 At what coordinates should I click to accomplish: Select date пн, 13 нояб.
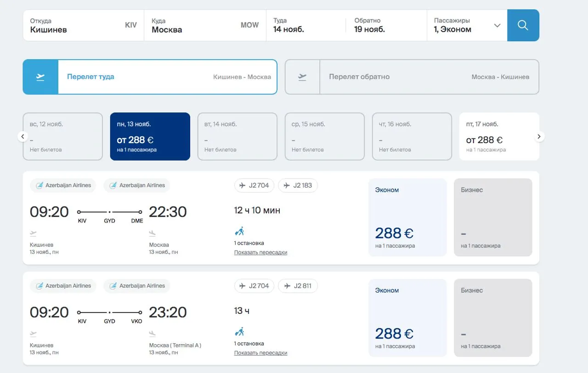pos(150,136)
